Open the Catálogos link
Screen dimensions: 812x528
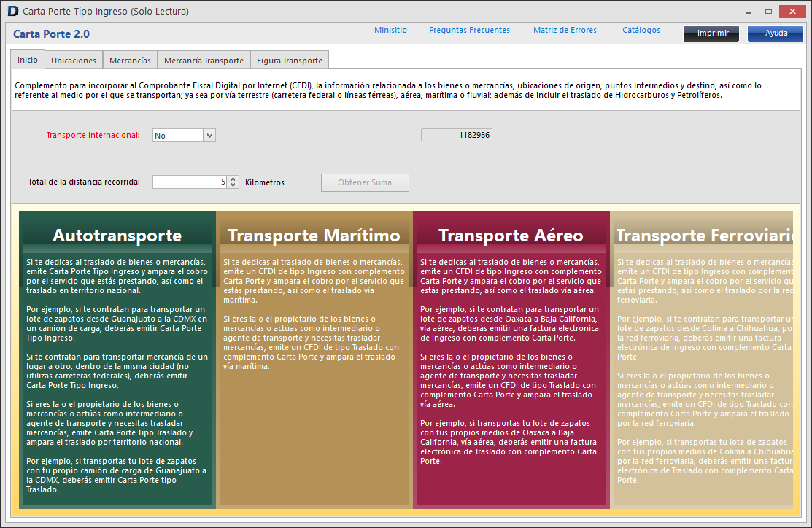[641, 31]
